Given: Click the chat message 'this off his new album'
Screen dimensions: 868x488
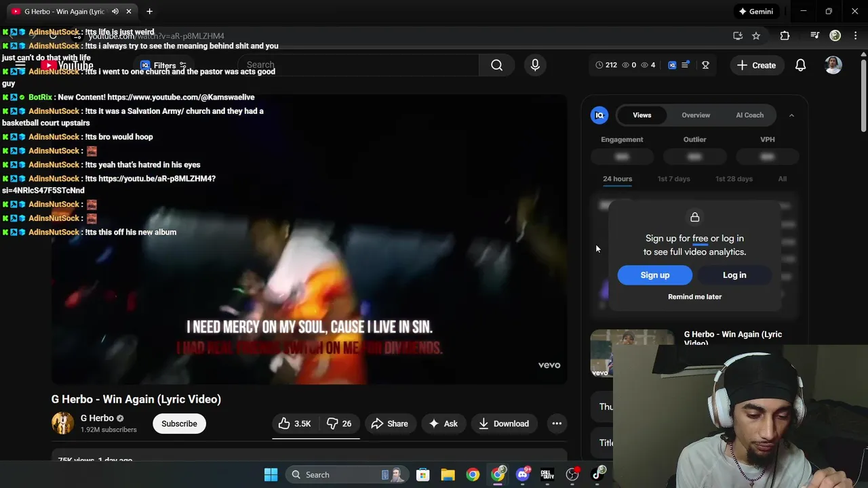Looking at the screenshot, I should click(x=130, y=232).
